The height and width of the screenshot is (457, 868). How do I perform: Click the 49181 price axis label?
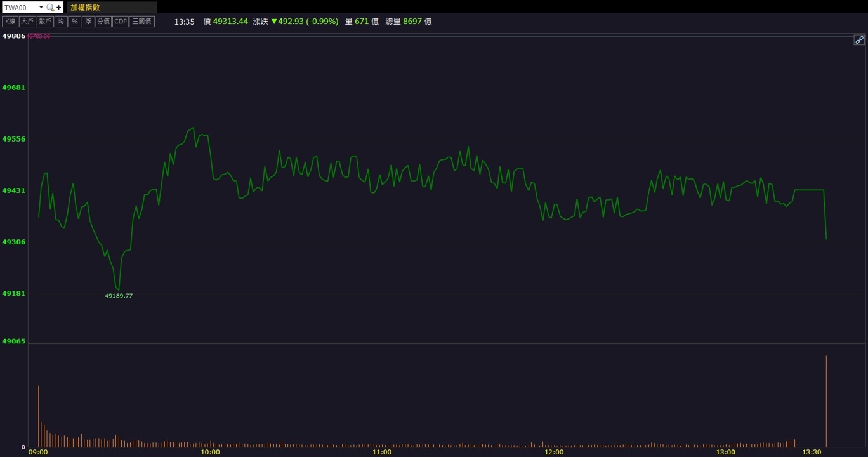click(14, 293)
